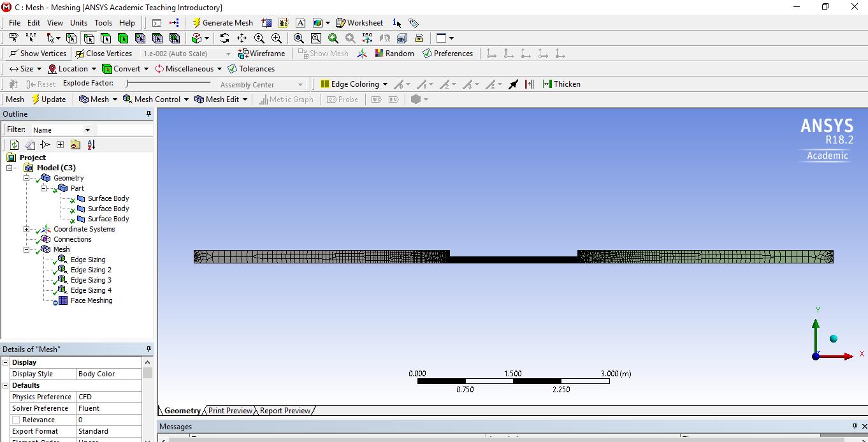Click the Zoom tool icon

click(259, 38)
